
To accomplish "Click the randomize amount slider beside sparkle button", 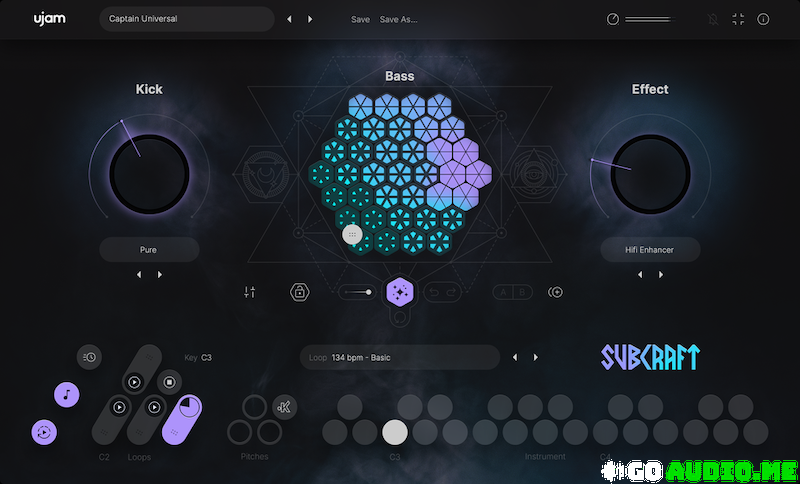I will 357,292.
